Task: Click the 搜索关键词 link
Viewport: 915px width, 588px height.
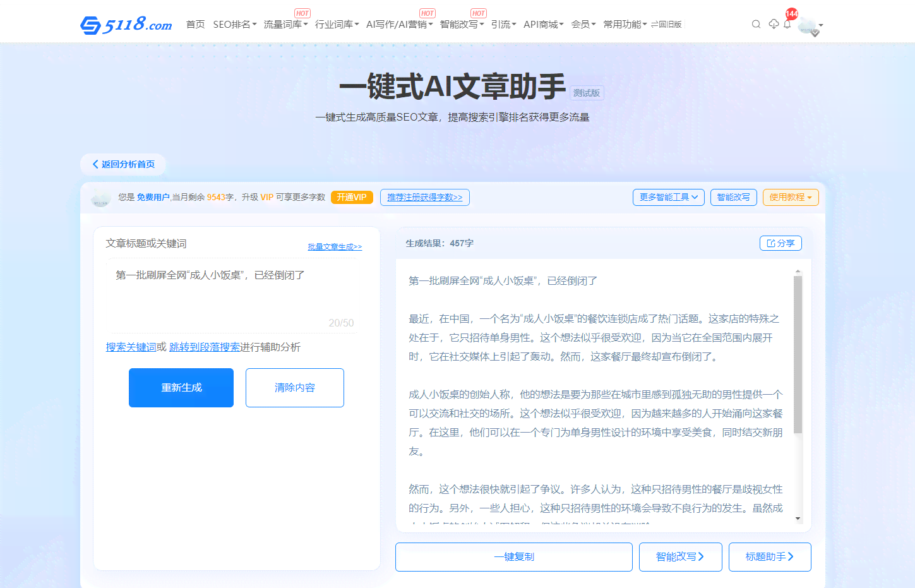Action: (x=131, y=347)
